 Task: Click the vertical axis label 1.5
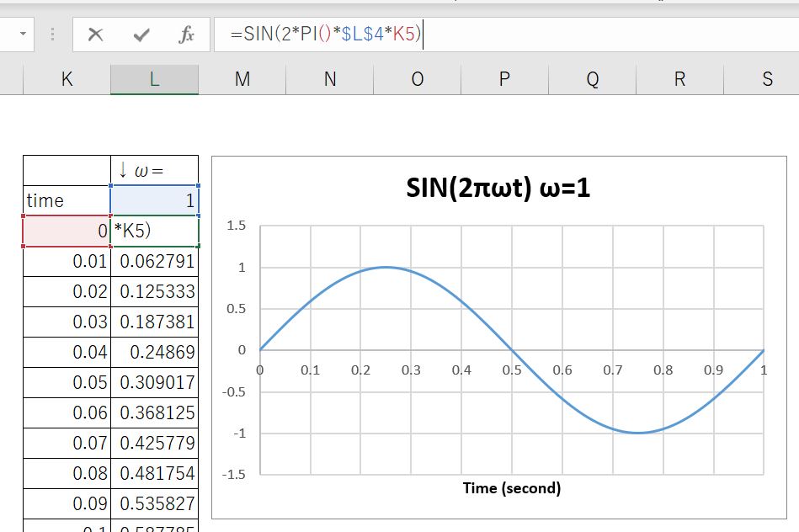point(237,226)
